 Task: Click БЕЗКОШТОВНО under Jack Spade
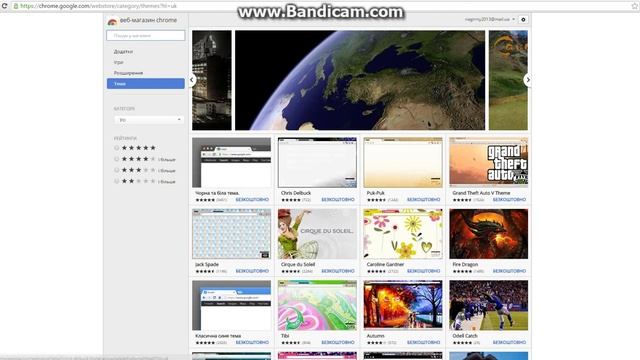click(252, 271)
